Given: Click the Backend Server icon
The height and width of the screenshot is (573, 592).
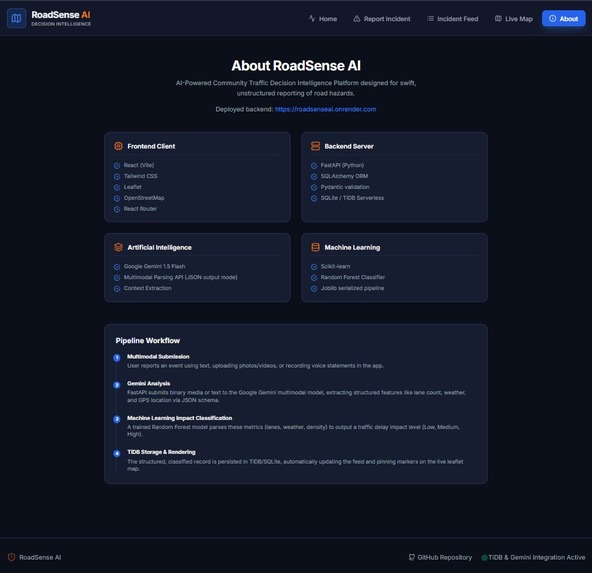Looking at the screenshot, I should point(315,146).
